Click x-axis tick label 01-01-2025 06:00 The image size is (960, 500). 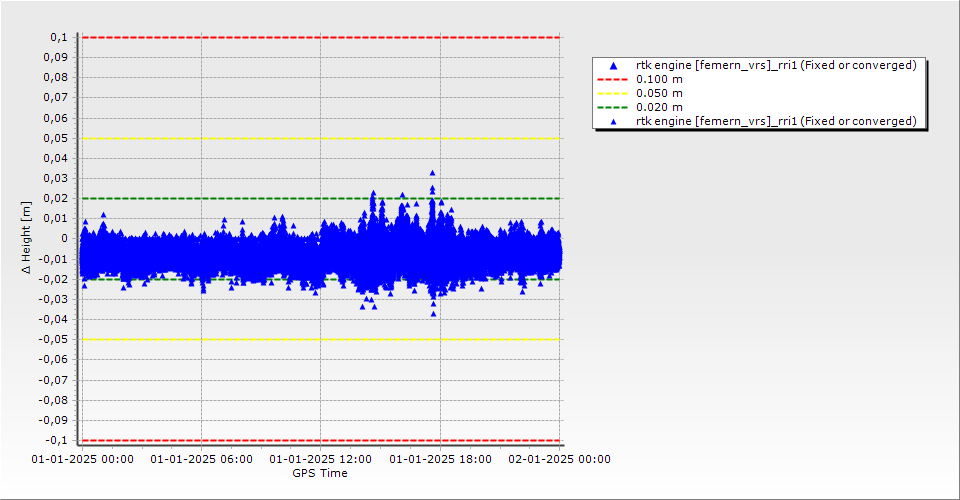tap(201, 460)
